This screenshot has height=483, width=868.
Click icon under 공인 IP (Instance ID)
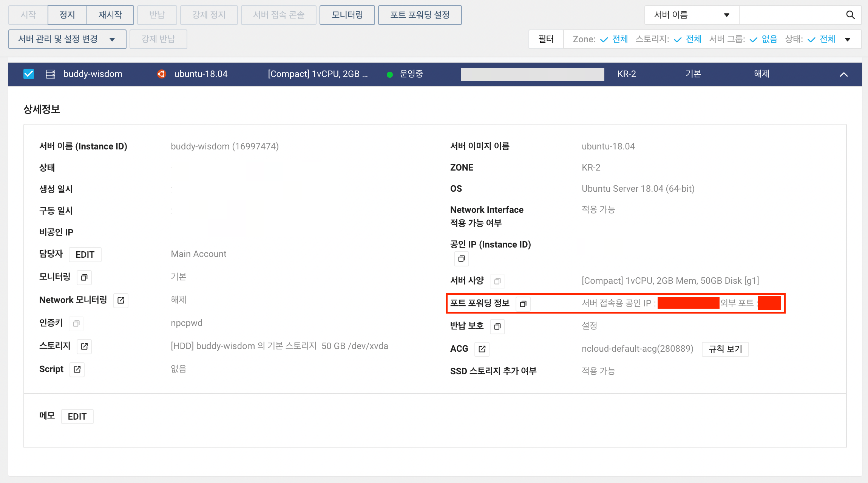pos(461,259)
